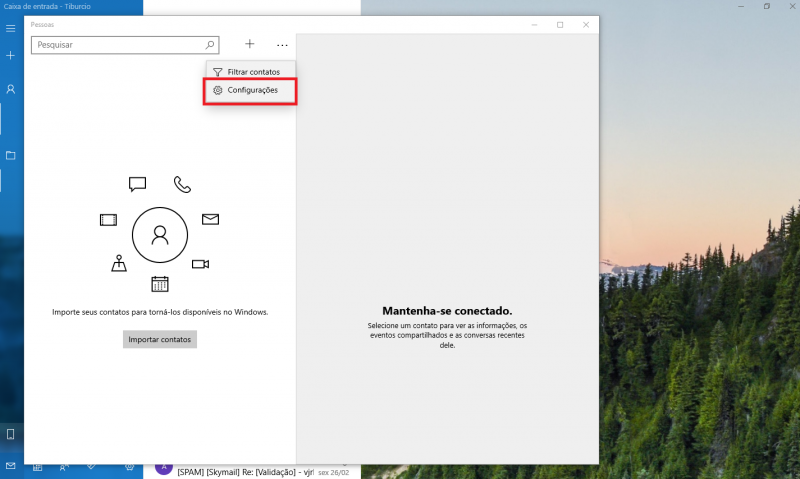800x479 pixels.
Task: Click the Mantenha-se conectado heading
Action: point(447,311)
